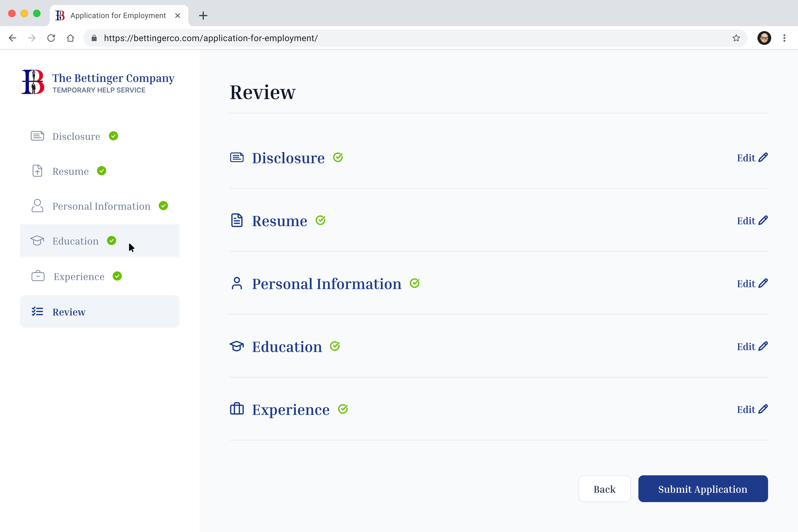Select the Review step in sidebar
The image size is (798, 532).
point(100,312)
